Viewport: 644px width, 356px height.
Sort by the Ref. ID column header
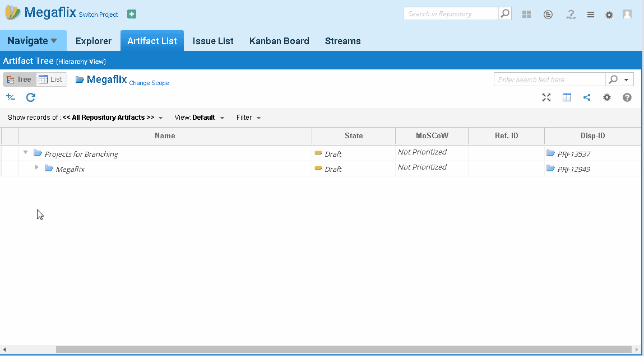pyautogui.click(x=507, y=136)
